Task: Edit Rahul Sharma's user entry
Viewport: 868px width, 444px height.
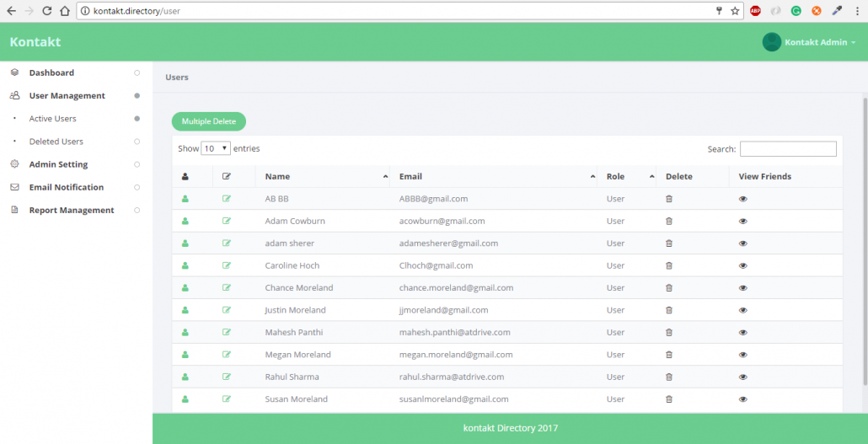Action: [x=227, y=377]
